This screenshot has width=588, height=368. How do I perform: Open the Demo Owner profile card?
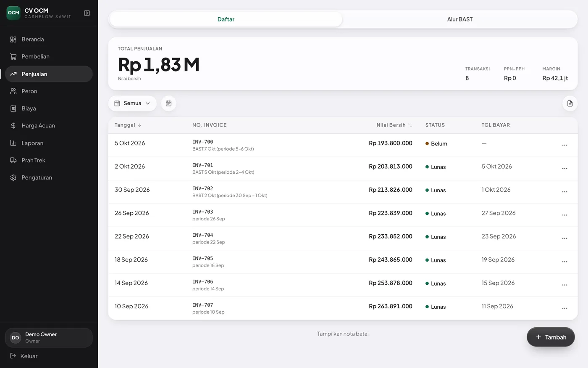[x=49, y=338]
